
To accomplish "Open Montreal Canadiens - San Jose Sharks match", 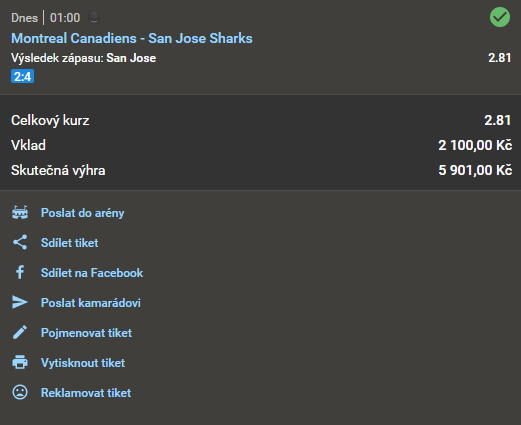I will (x=132, y=38).
